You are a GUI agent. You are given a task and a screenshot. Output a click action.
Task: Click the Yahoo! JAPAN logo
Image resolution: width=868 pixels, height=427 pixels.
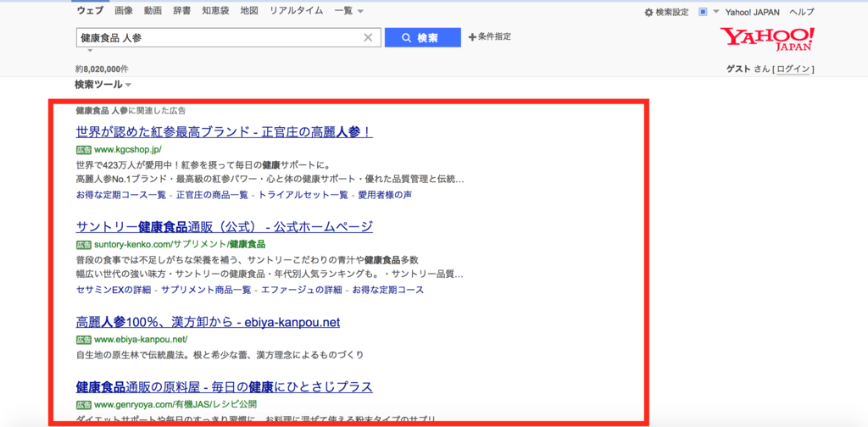click(x=767, y=39)
